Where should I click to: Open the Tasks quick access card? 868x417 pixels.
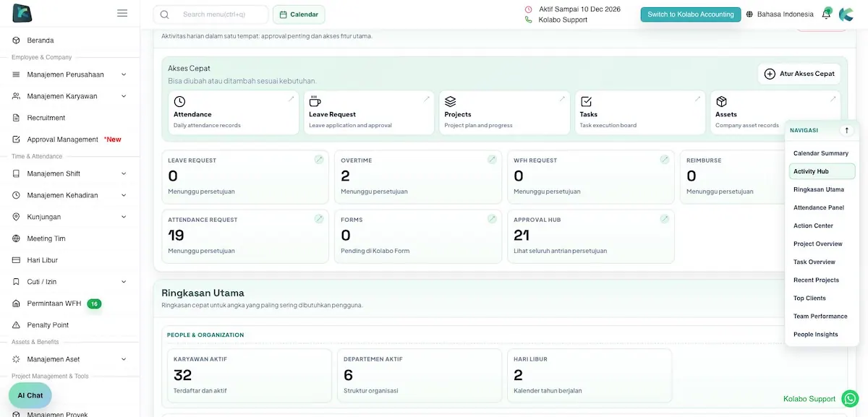pos(639,113)
